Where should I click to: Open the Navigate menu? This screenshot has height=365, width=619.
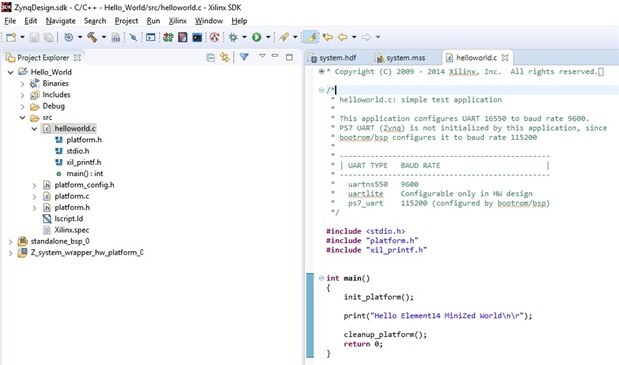[60, 21]
